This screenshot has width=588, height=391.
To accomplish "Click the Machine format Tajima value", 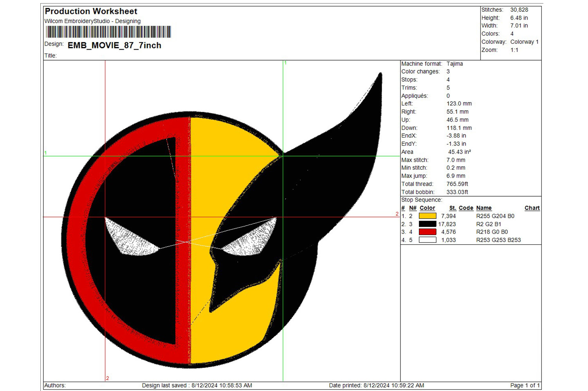I will (x=455, y=64).
